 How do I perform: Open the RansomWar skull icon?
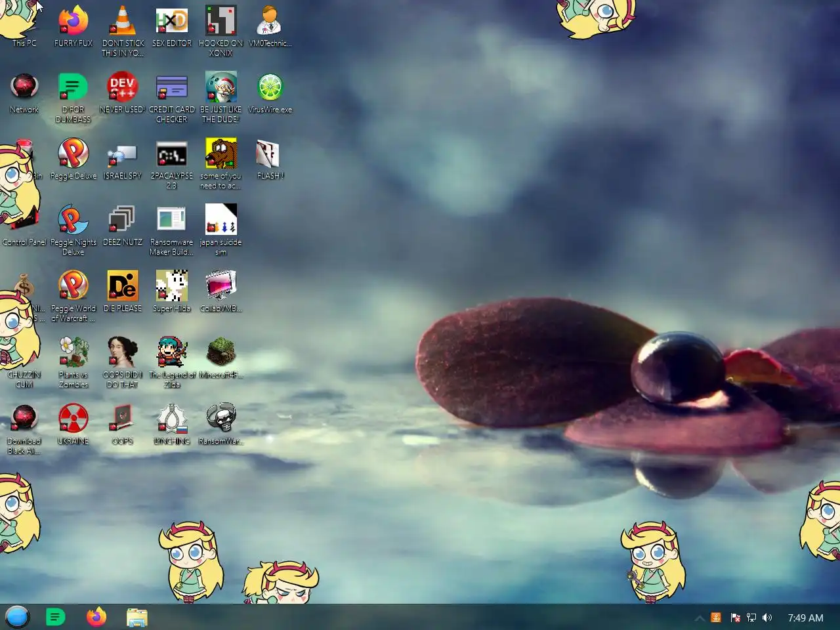click(221, 419)
